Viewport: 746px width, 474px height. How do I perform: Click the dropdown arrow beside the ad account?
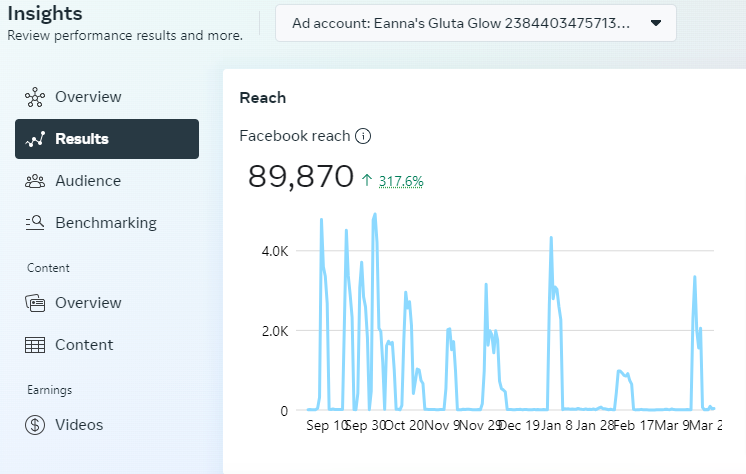[656, 23]
